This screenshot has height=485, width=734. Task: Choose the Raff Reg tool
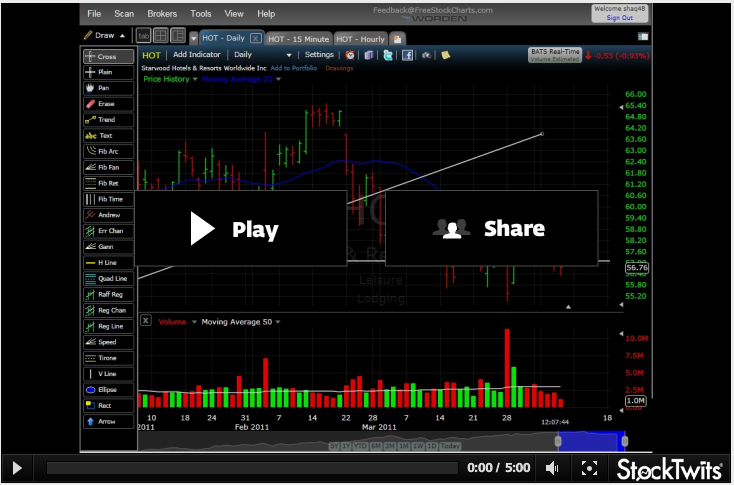[109, 294]
